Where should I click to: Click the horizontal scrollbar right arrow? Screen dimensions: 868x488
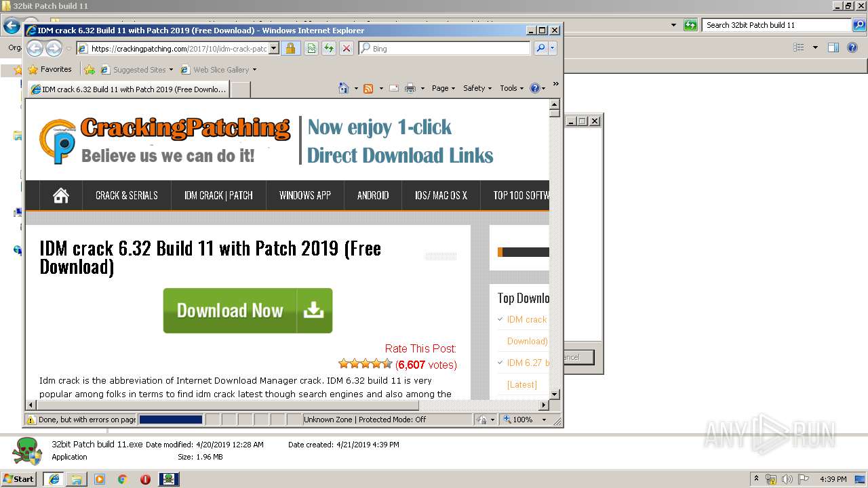(x=543, y=405)
